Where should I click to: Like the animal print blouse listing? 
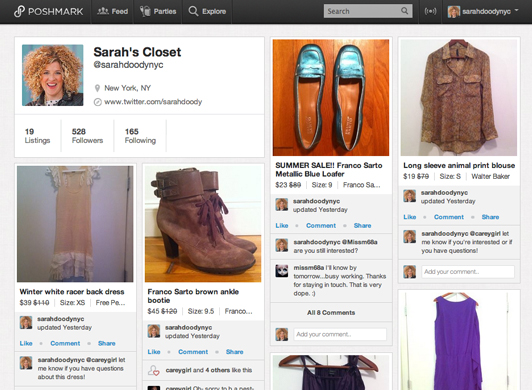tap(410, 217)
